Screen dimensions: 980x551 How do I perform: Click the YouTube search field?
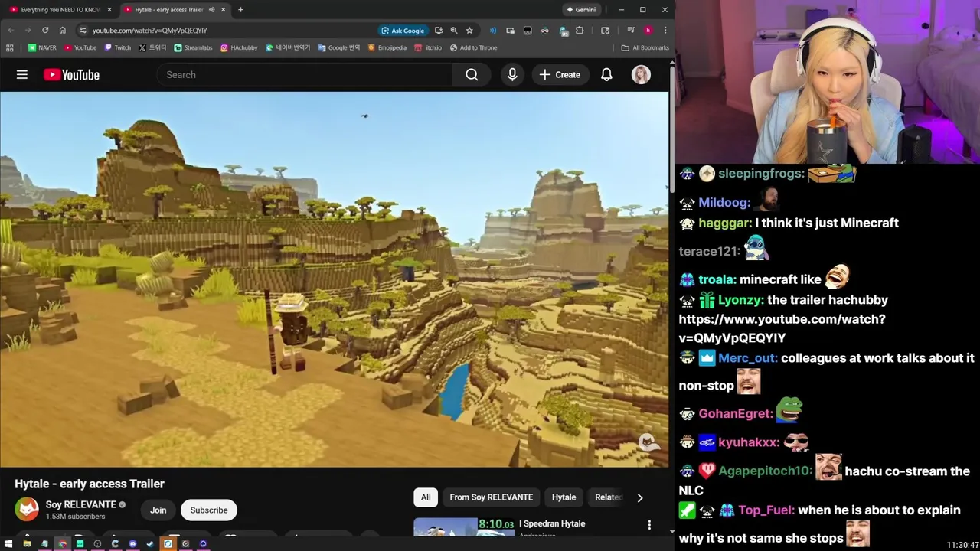(x=305, y=74)
